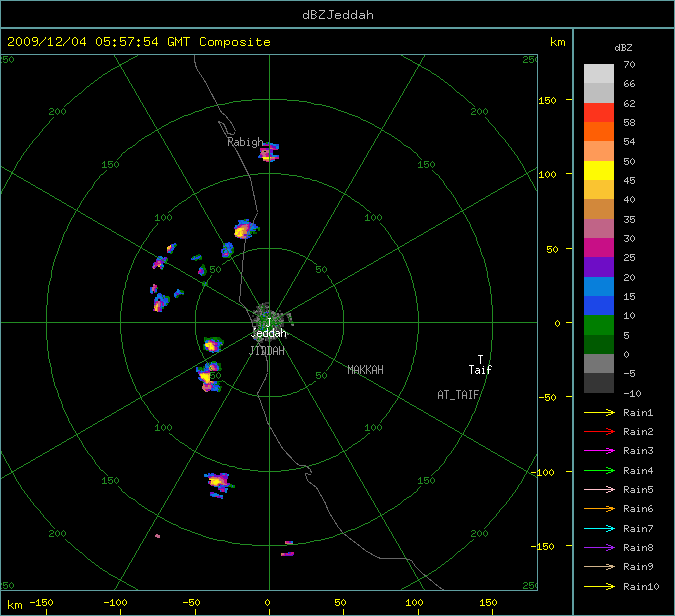The image size is (675, 616).
Task: Pick the bright yellow dBZ scale swatch
Action: pyautogui.click(x=599, y=170)
